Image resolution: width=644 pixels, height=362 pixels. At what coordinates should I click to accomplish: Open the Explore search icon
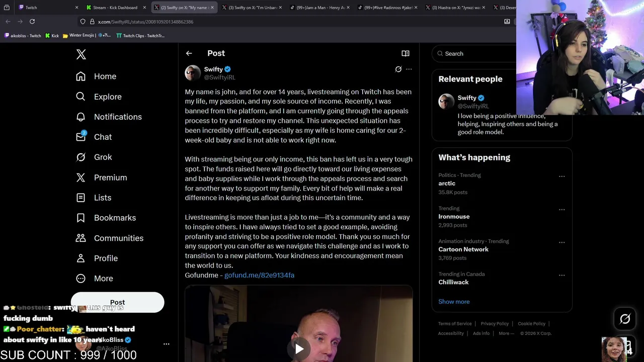80,97
